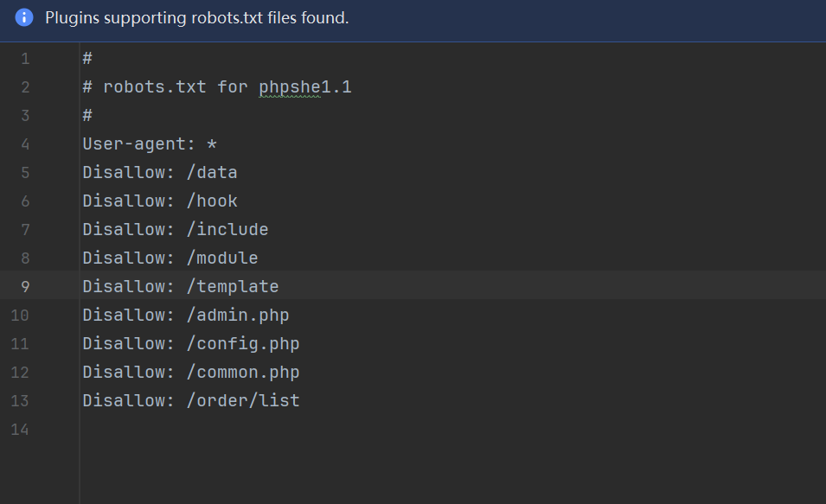Click line number 14 in the gutter

click(20, 430)
